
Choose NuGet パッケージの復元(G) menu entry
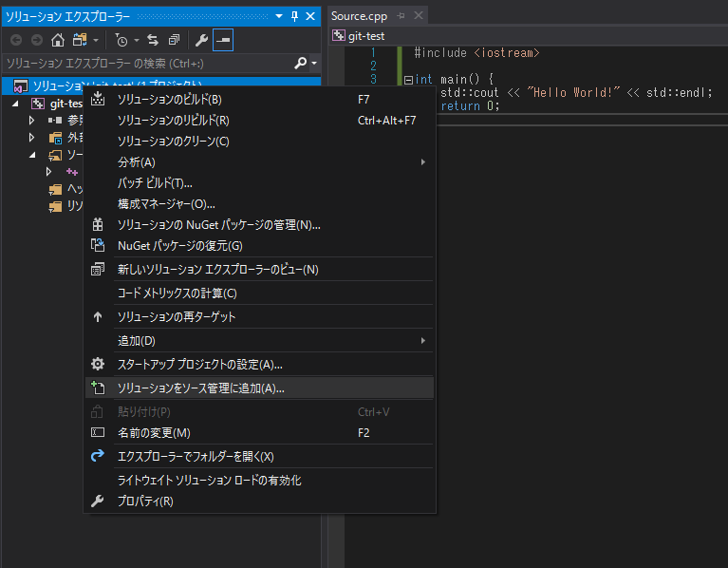[259, 246]
